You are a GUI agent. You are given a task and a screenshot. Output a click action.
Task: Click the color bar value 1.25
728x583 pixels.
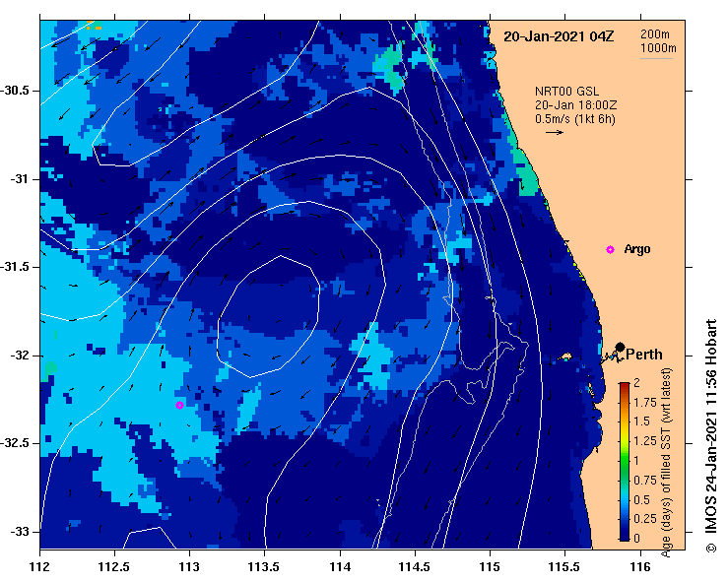pos(645,441)
